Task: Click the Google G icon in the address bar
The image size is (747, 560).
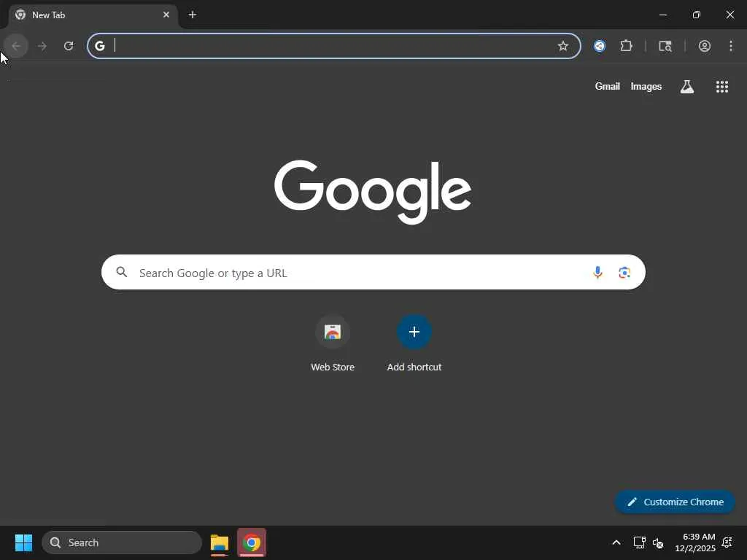Action: 99,46
